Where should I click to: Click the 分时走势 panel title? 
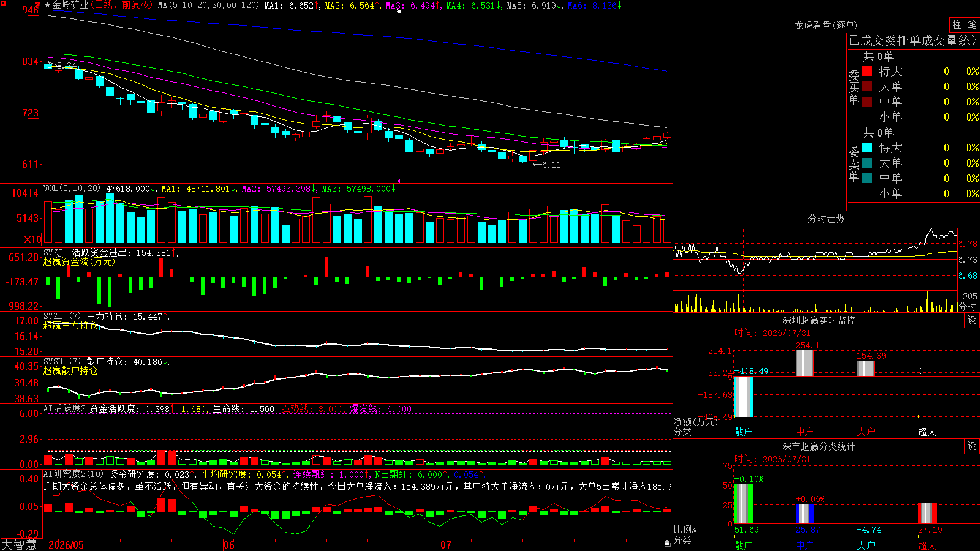826,219
